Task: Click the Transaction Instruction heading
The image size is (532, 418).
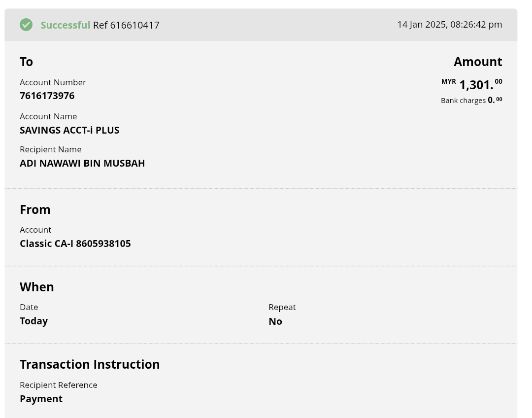Action: [x=90, y=364]
